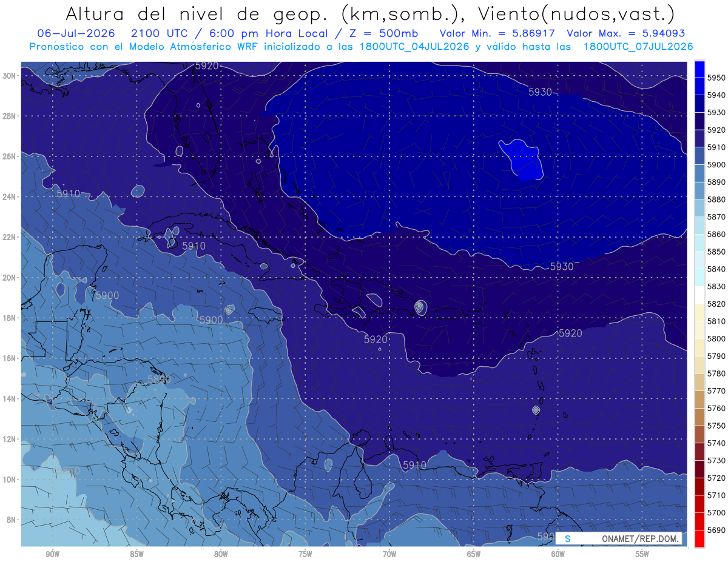Click the '8N' latitude axis label
This screenshot has width=728, height=562.
tap(11, 520)
